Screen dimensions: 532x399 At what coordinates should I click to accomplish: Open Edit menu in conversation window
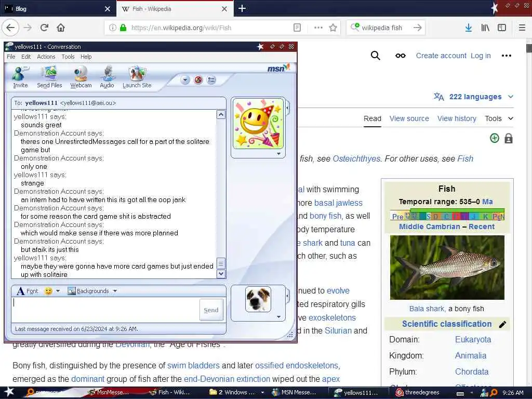[x=26, y=57]
